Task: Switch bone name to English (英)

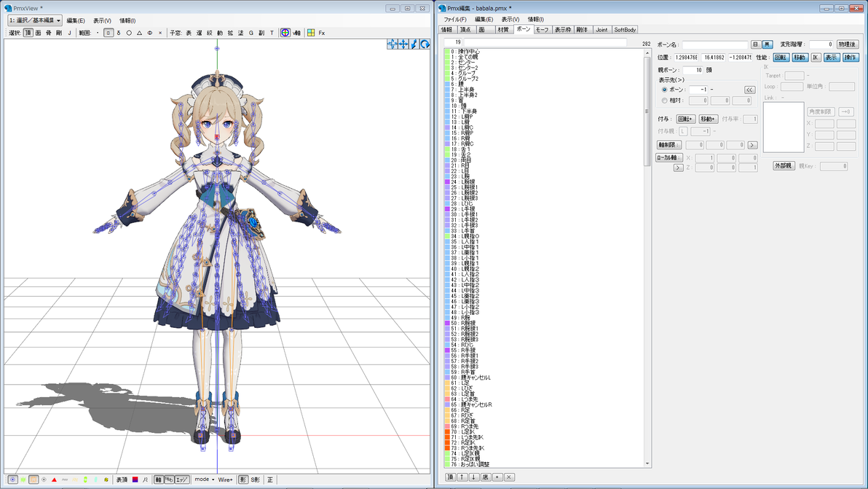Action: (768, 44)
